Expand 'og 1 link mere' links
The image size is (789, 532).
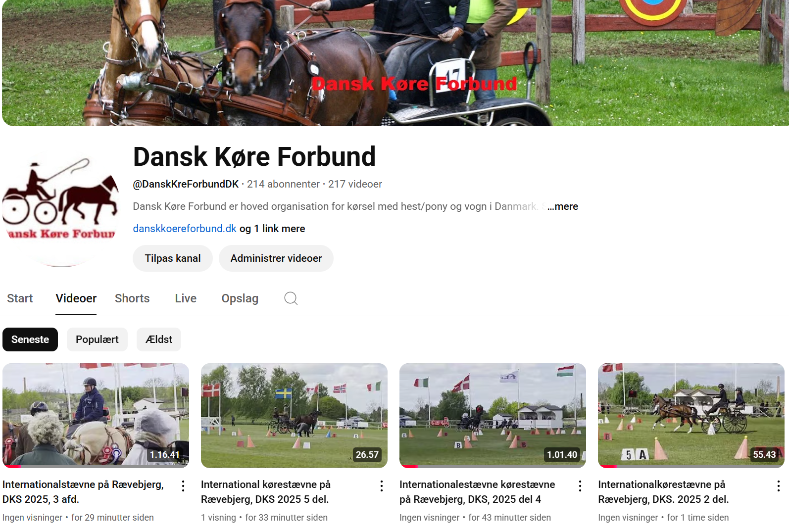point(272,229)
